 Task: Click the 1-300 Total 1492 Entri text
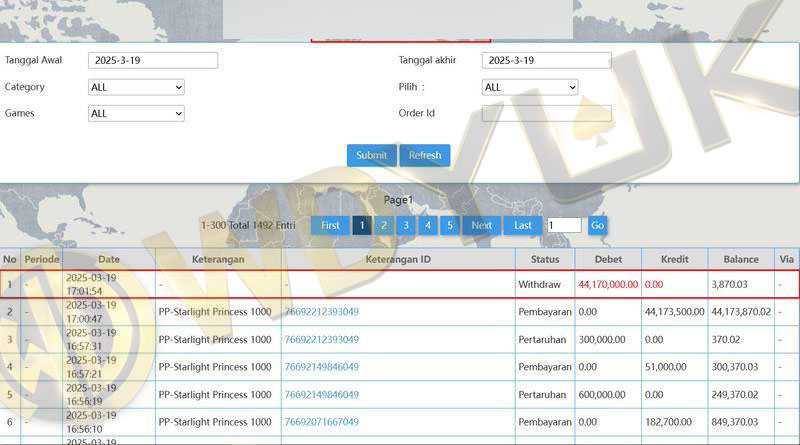pyautogui.click(x=248, y=225)
